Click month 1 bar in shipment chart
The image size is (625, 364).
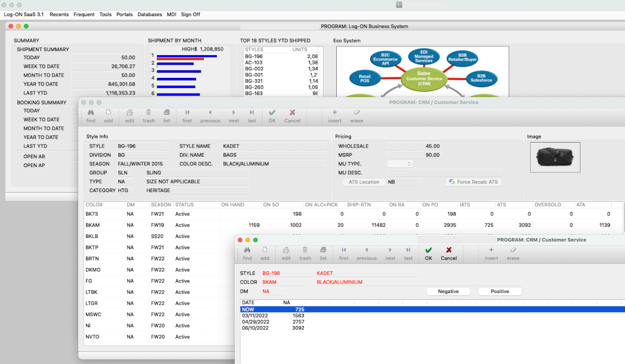coord(187,56)
